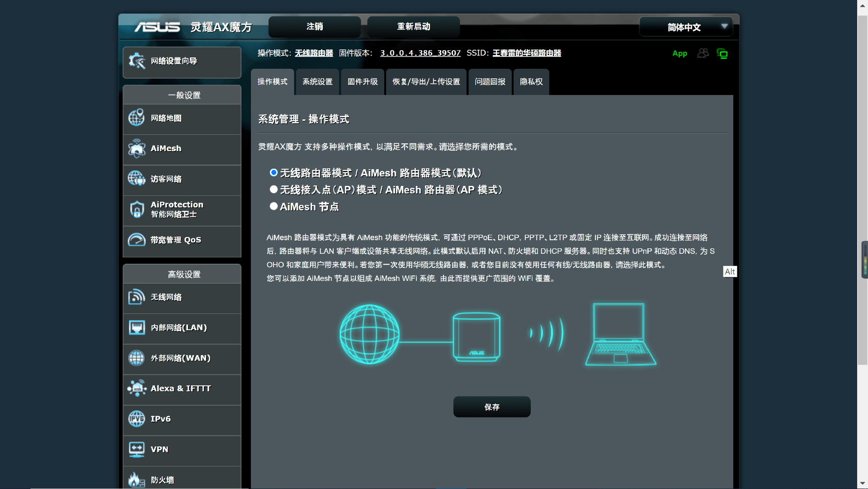
Task: Click the scrollbar down arrow
Action: pos(863,484)
